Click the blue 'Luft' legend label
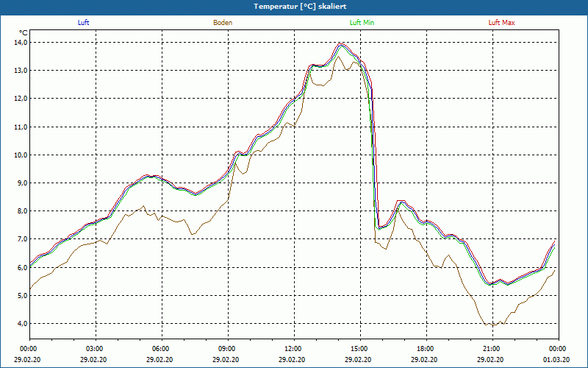 pos(83,23)
